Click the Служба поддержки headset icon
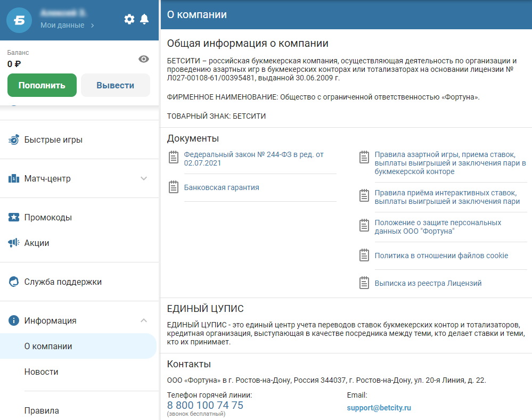 (x=13, y=282)
